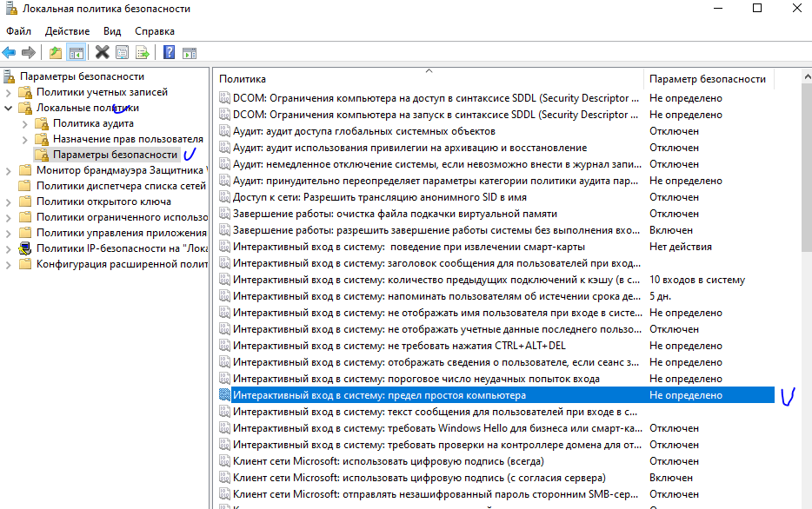Select 'Аудит: аудит доступа глобальных системных объектов'
812x509 pixels.
point(363,131)
